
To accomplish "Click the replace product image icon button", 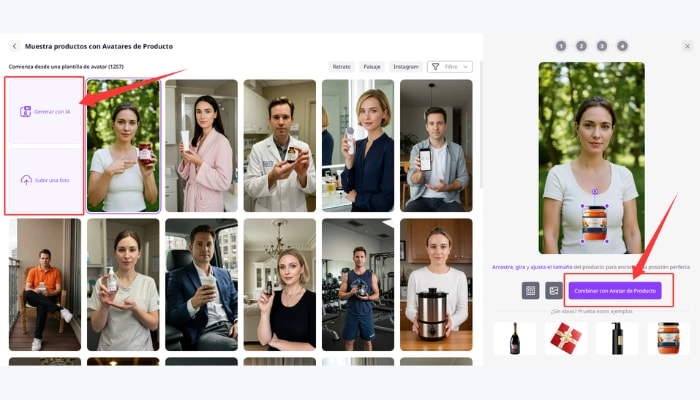I will 553,290.
